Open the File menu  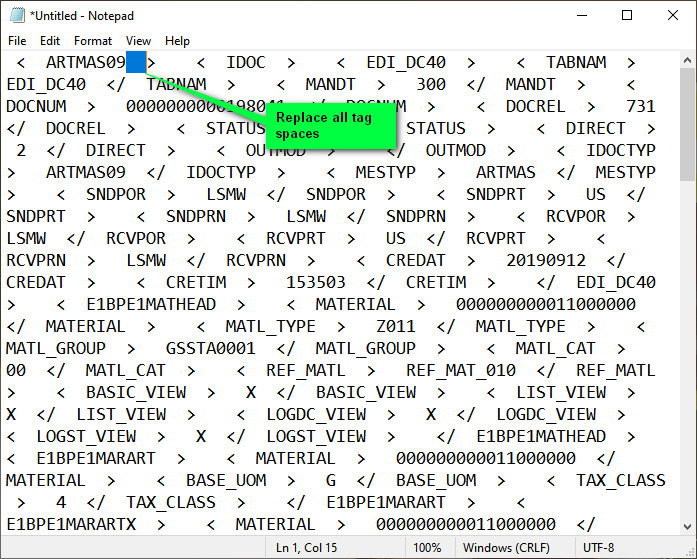(17, 41)
